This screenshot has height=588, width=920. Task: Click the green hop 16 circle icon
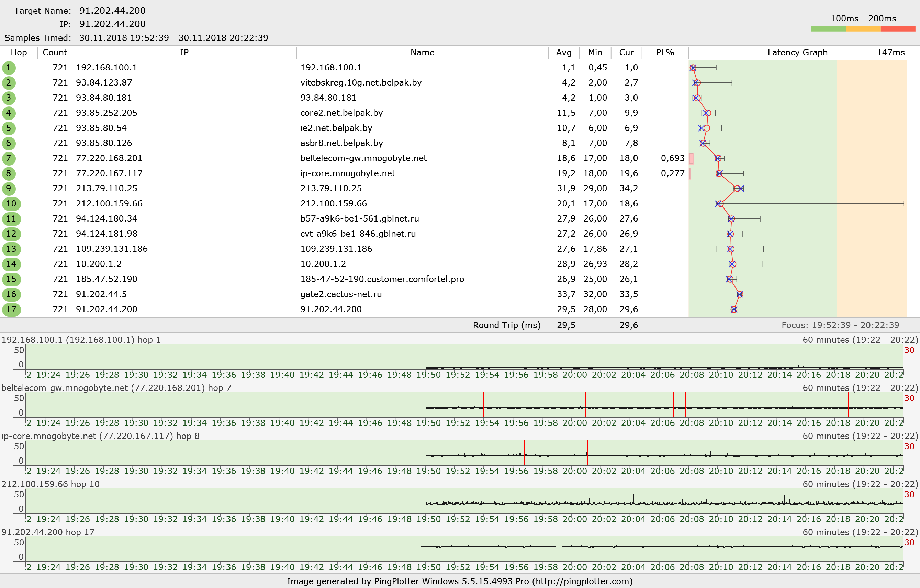11,294
